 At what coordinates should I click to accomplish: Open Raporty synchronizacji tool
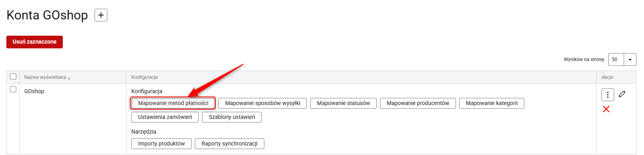click(229, 144)
